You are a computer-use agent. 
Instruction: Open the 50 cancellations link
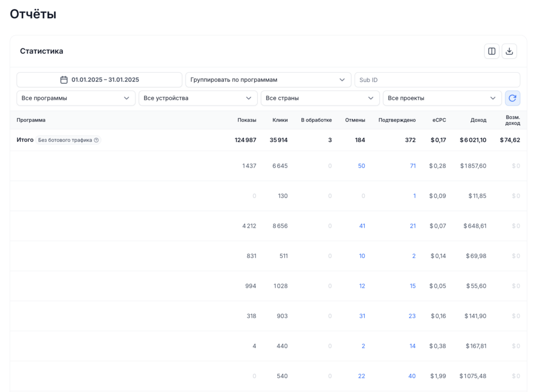[x=361, y=166]
